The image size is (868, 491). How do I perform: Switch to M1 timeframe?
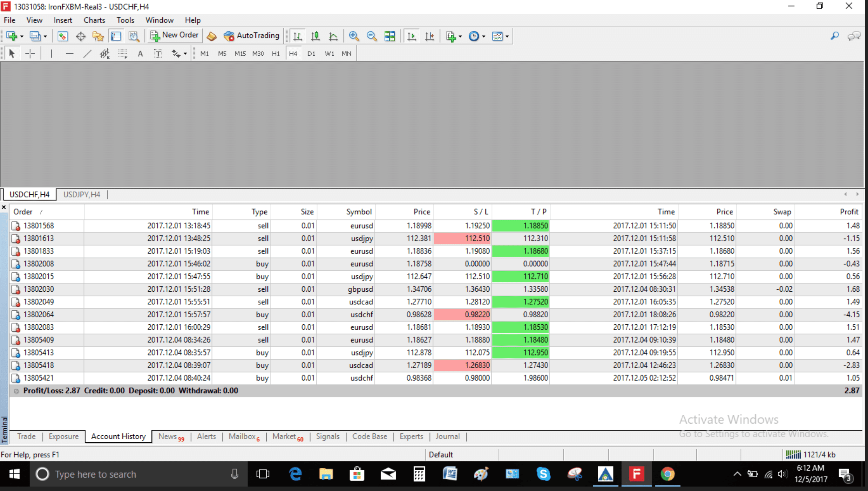click(x=205, y=54)
